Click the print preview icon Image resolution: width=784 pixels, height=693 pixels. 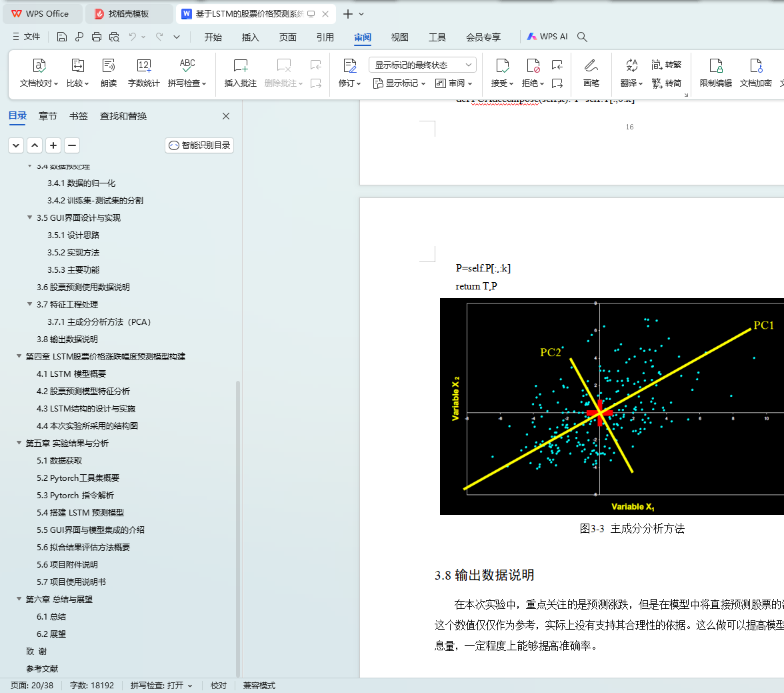[x=114, y=37]
